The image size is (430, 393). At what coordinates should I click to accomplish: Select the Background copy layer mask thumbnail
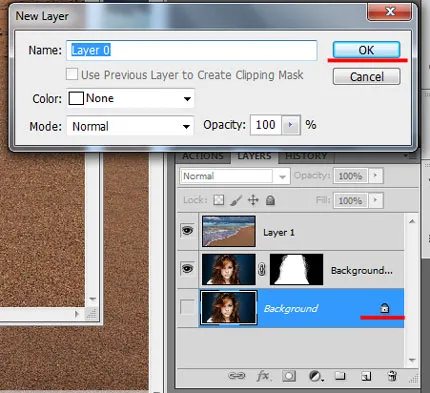[296, 269]
